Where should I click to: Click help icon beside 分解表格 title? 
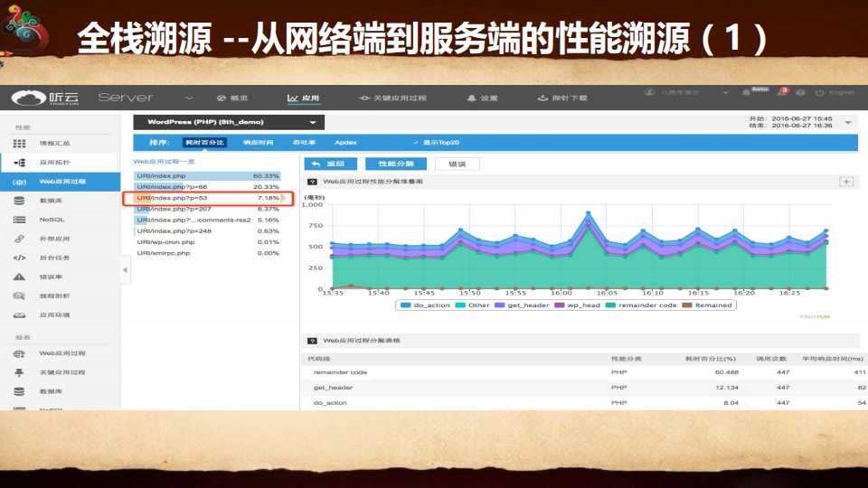[x=312, y=341]
